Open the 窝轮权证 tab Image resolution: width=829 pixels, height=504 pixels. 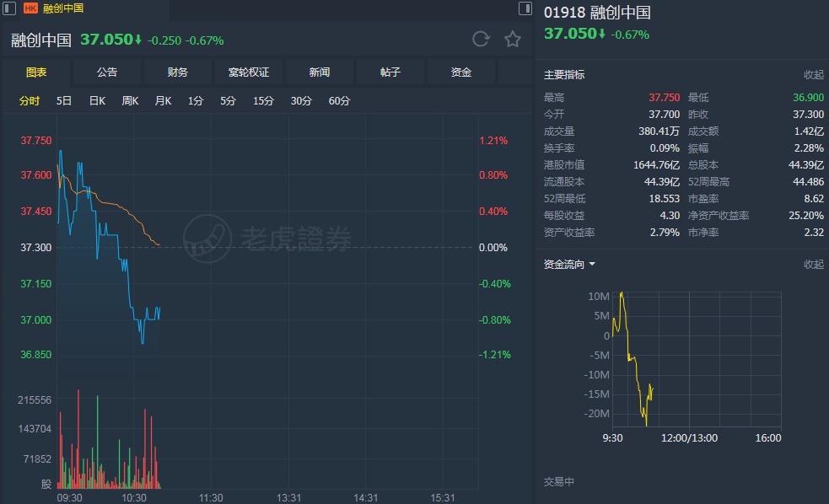pos(249,72)
